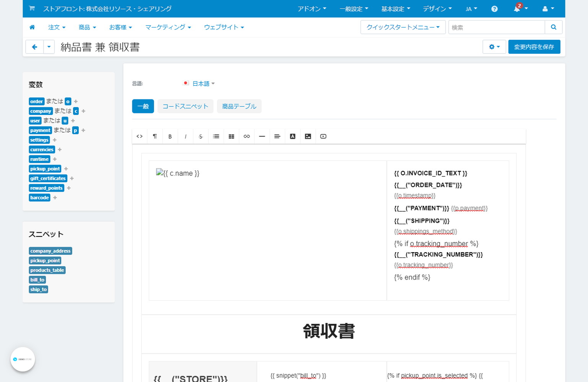Image resolution: width=588 pixels, height=382 pixels.
Task: Click the back arrow button
Action: (x=34, y=47)
